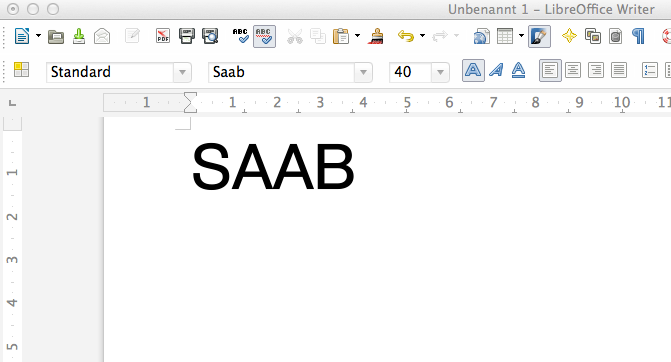Insert a Table with grid icon

[x=505, y=36]
